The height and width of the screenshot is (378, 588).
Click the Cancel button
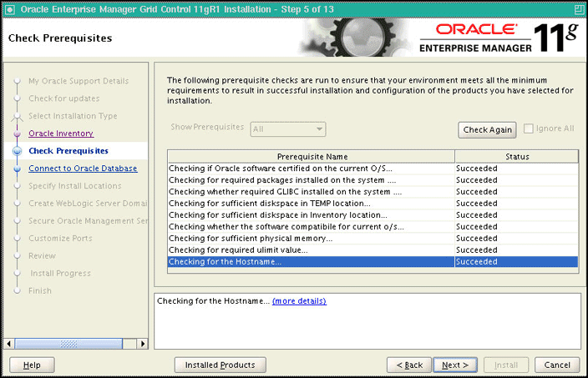click(557, 365)
